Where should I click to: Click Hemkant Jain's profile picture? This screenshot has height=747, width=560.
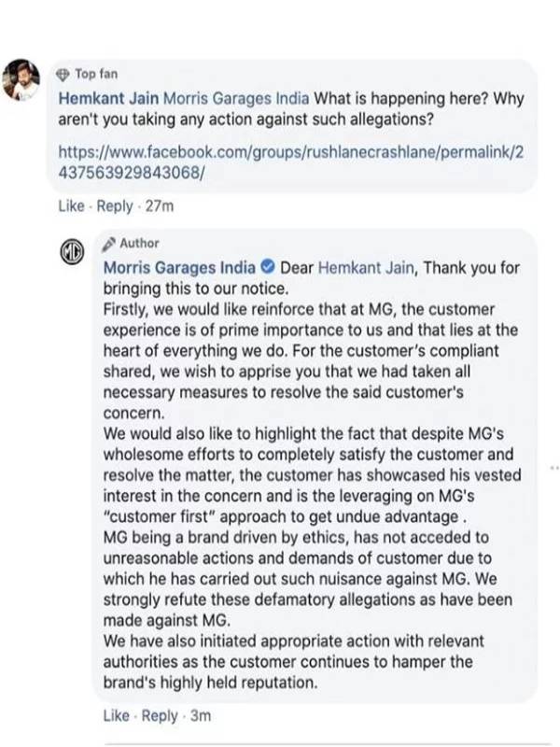point(21,80)
